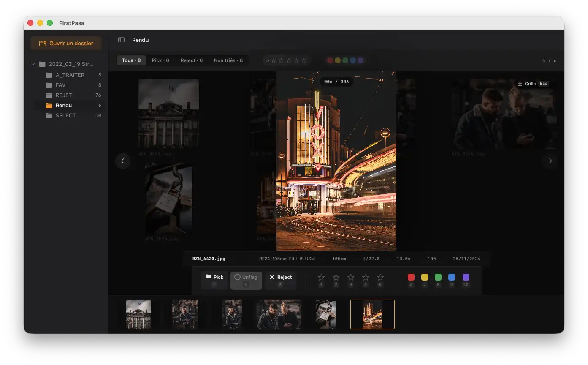Assign the yellow color label to photo
Image resolution: width=588 pixels, height=365 pixels.
(x=425, y=277)
